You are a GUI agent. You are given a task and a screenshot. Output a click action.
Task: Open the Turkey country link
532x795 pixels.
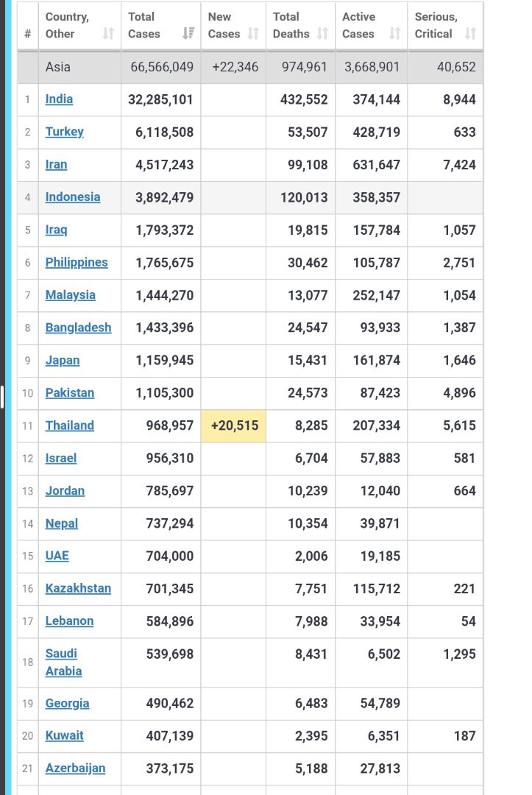[x=64, y=132]
